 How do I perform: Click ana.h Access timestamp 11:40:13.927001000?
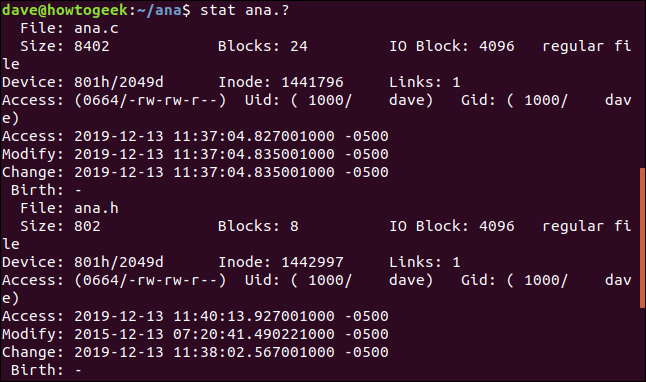point(254,316)
